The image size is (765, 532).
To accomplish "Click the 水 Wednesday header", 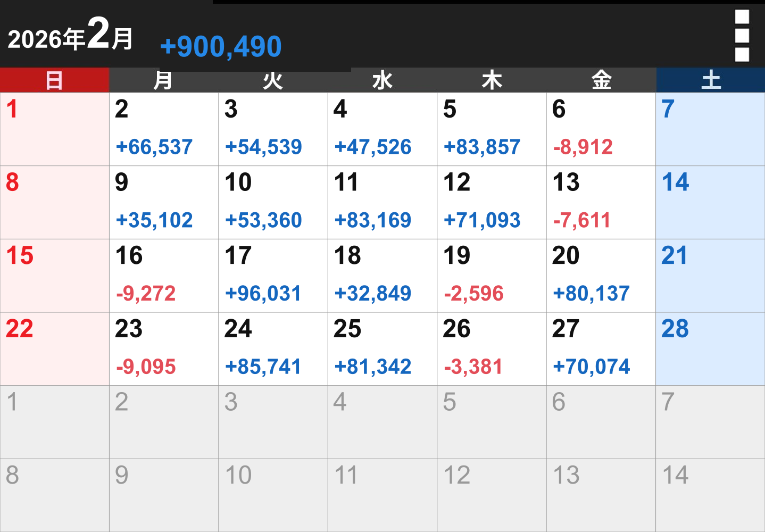I will pyautogui.click(x=382, y=80).
